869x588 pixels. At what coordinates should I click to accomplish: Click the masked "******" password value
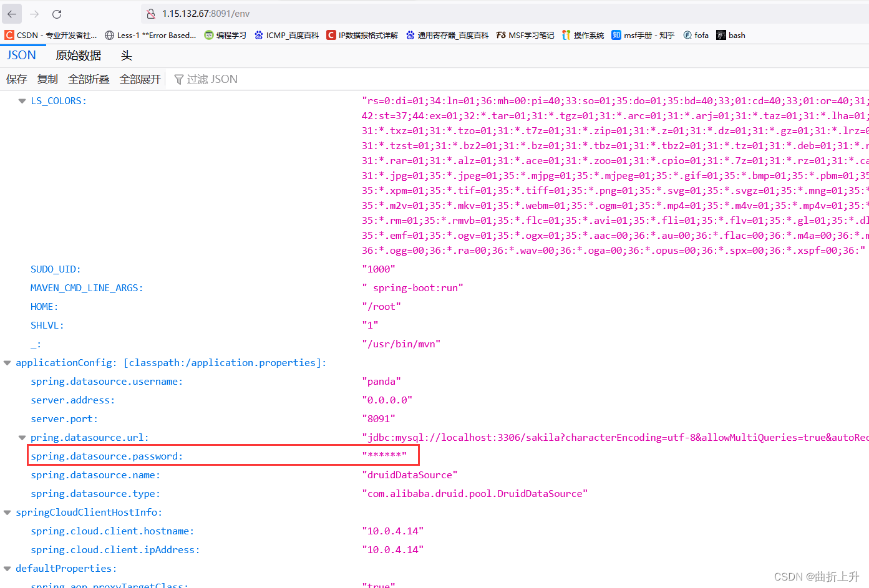click(384, 456)
